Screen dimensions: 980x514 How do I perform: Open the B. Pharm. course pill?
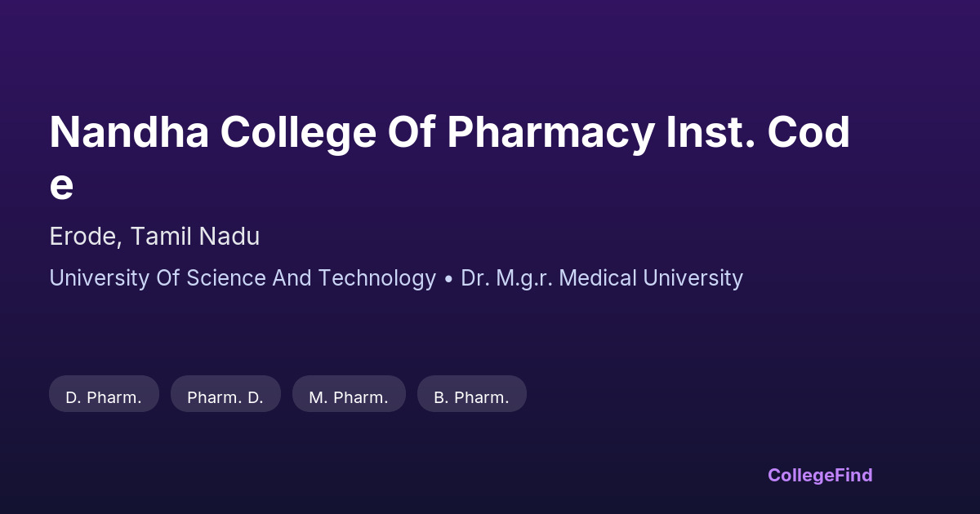471,397
